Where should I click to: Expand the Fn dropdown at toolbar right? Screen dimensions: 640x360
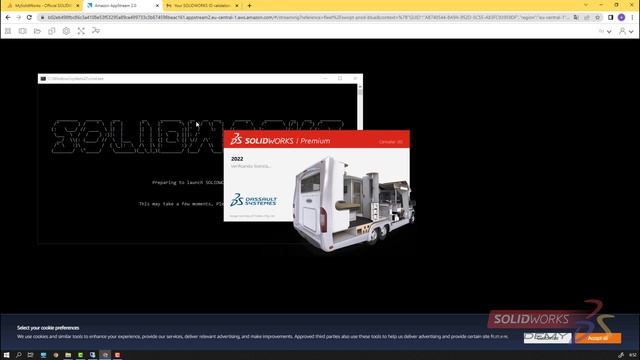(605, 31)
